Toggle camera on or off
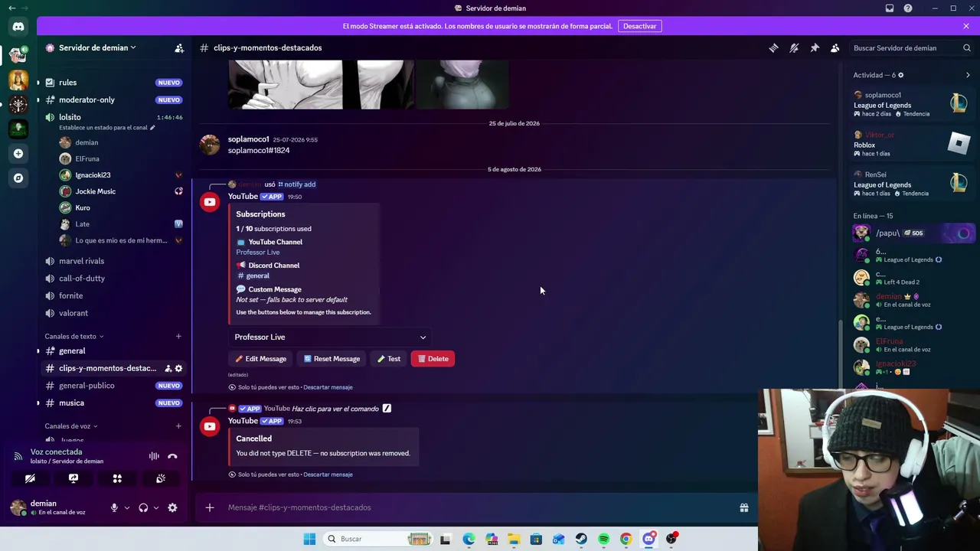This screenshot has width=980, height=551. point(30,478)
